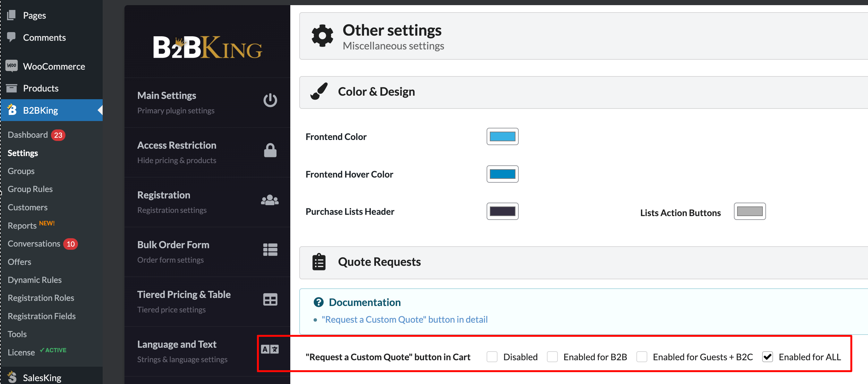This screenshot has height=384, width=868.
Task: Click the Bulk Order Form list icon
Action: point(270,249)
